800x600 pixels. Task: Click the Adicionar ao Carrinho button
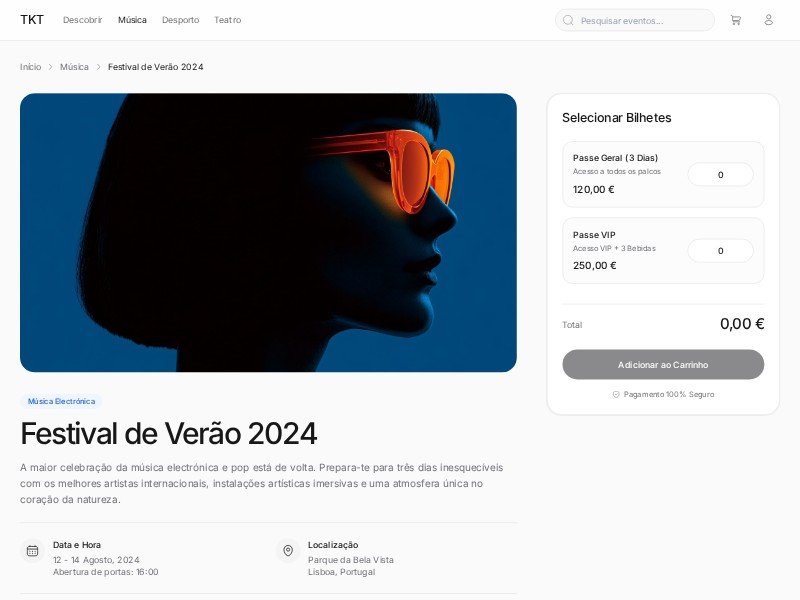[663, 364]
